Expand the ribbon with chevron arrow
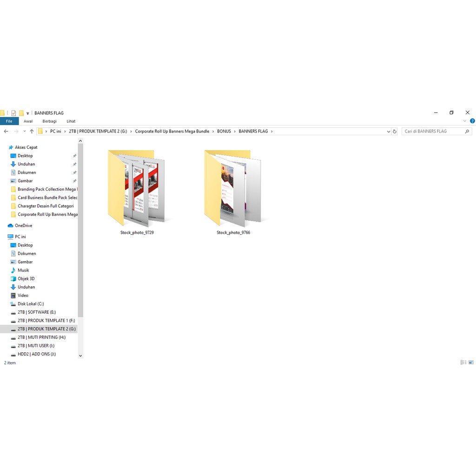This screenshot has width=476, height=476. point(465,121)
